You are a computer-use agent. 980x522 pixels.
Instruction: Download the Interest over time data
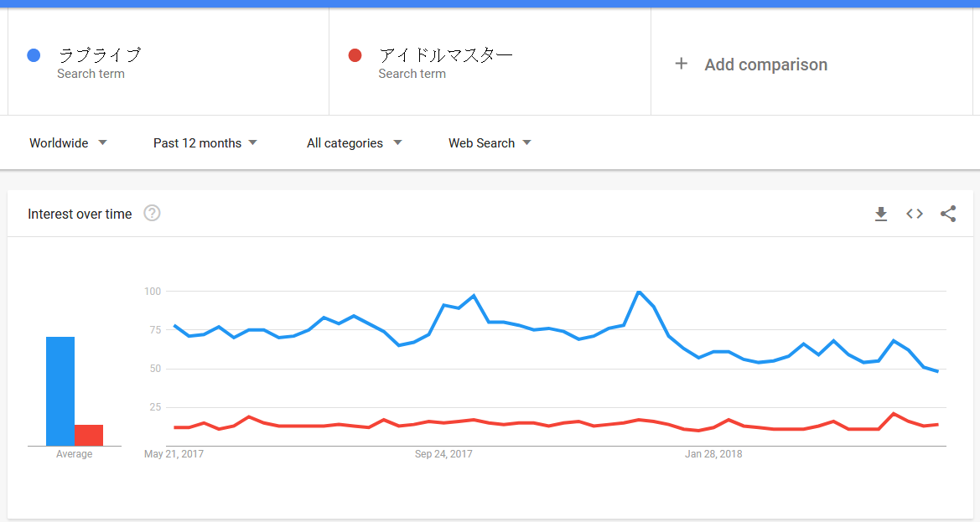click(880, 214)
